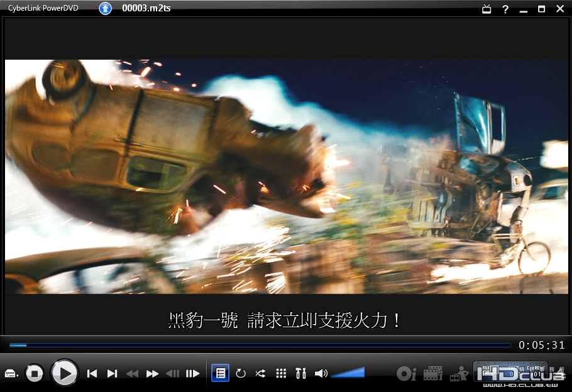Step forward one frame

click(192, 373)
